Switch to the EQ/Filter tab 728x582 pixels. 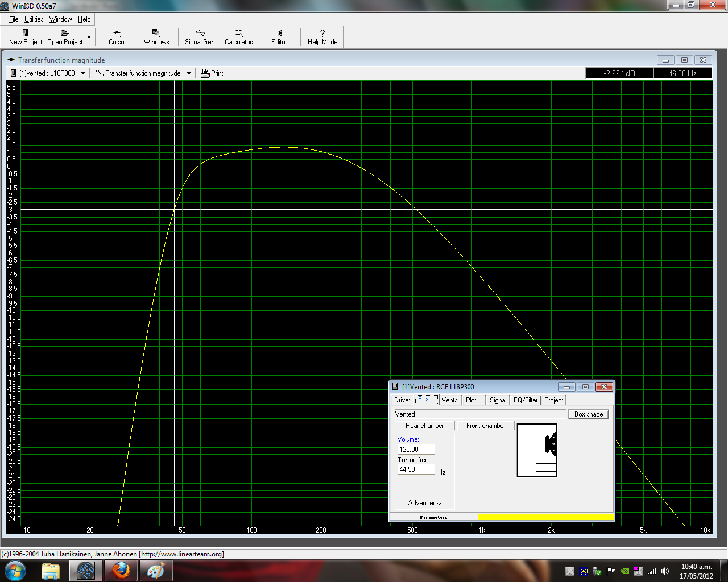pos(526,400)
